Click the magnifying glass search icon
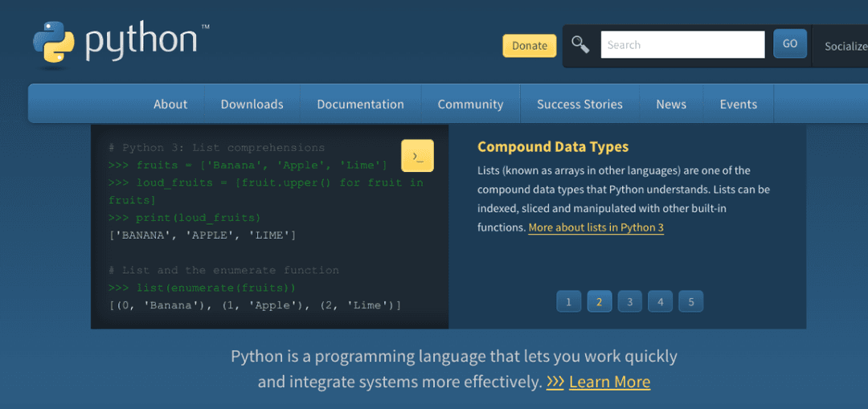This screenshot has width=868, height=409. click(x=580, y=44)
